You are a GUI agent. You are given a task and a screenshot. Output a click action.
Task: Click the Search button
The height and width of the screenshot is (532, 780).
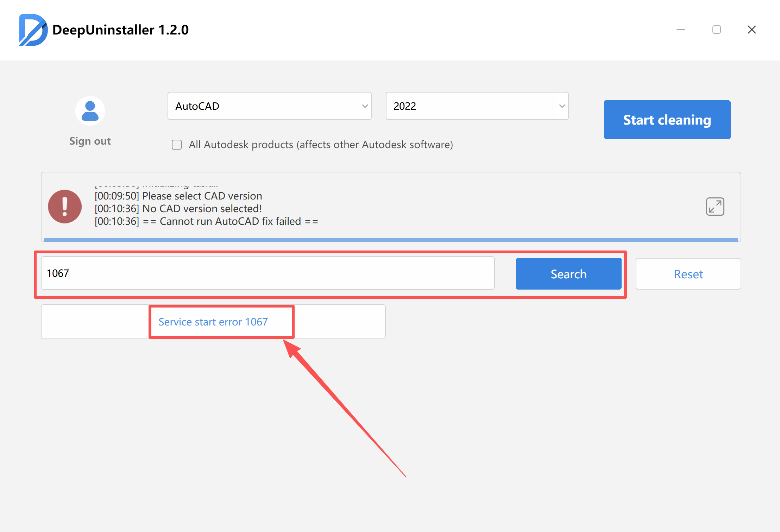pos(568,274)
